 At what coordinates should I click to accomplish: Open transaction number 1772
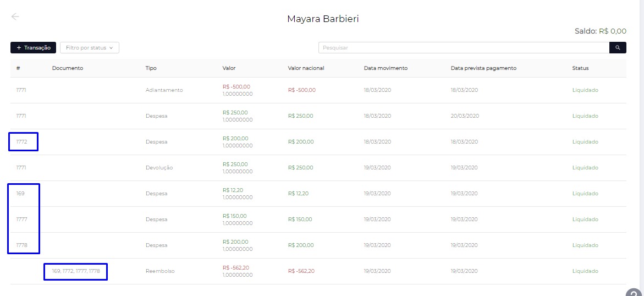(21, 142)
